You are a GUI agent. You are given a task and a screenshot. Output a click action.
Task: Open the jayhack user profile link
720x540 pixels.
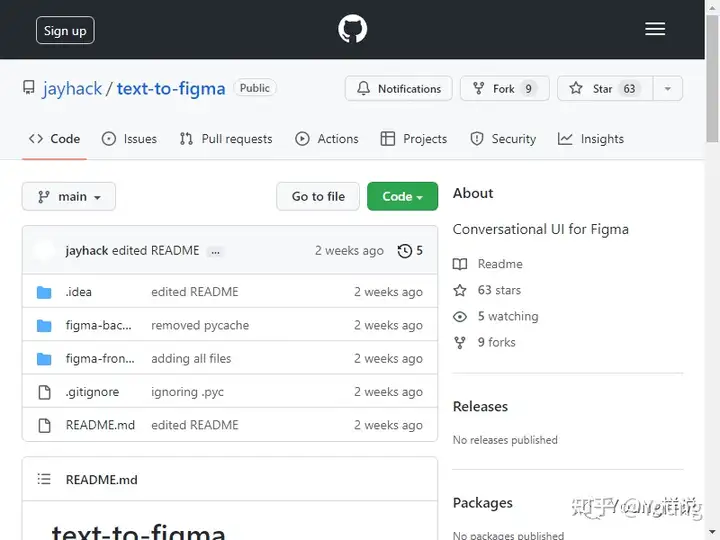pos(72,88)
